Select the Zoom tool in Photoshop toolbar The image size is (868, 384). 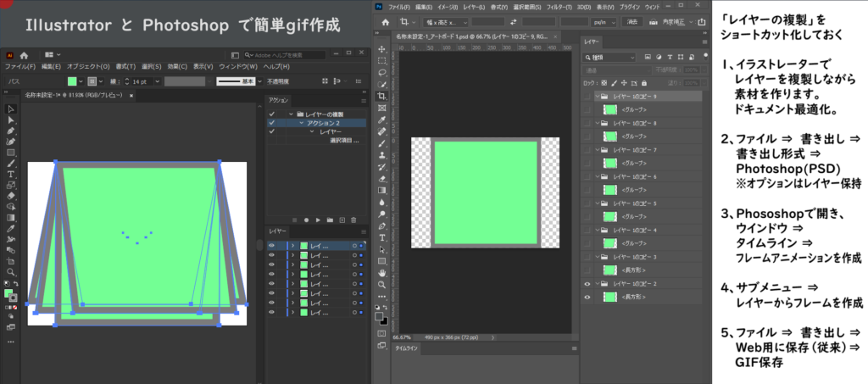(x=382, y=287)
